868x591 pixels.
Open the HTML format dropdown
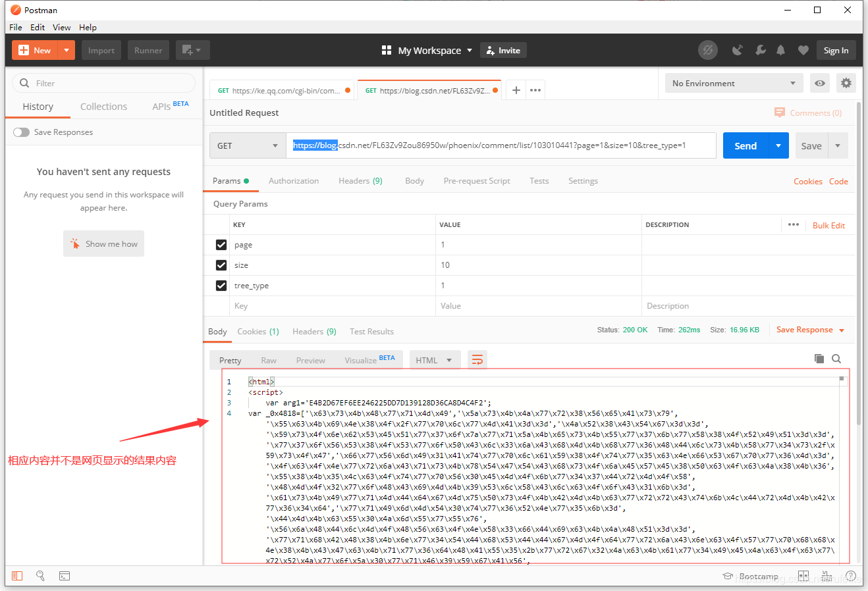(x=434, y=360)
